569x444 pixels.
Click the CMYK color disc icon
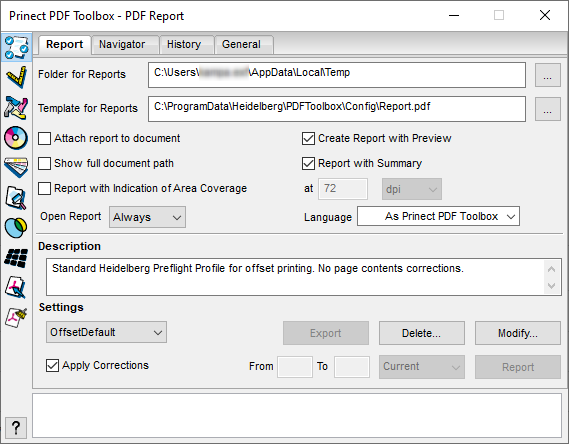pos(16,138)
